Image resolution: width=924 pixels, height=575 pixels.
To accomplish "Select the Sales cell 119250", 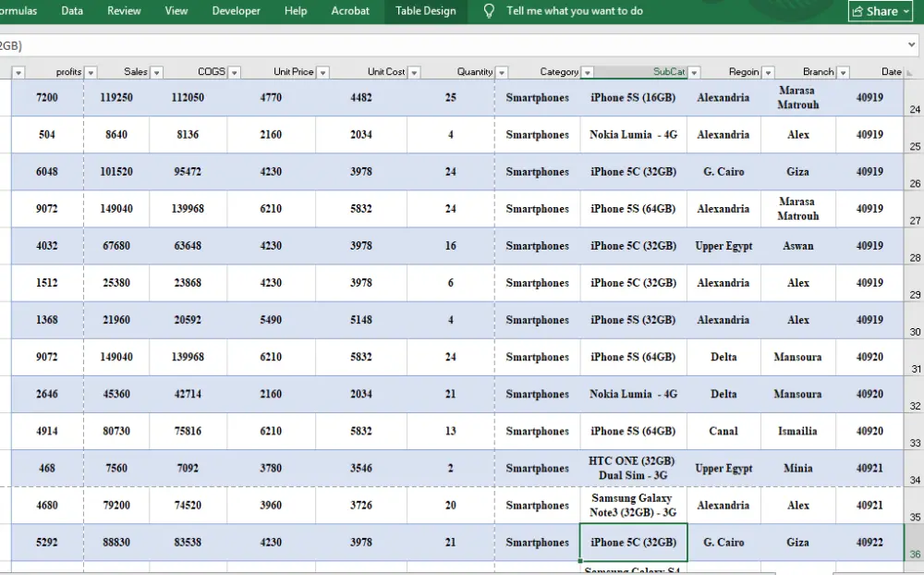I will click(116, 98).
